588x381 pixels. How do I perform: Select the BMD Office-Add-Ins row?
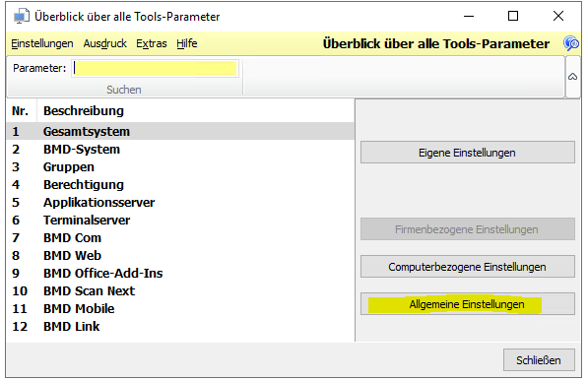click(180, 274)
